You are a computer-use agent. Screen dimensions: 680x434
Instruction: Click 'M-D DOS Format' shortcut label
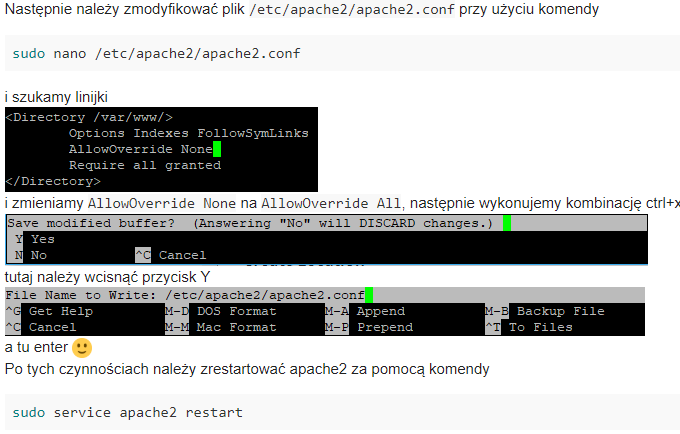pyautogui.click(x=221, y=311)
